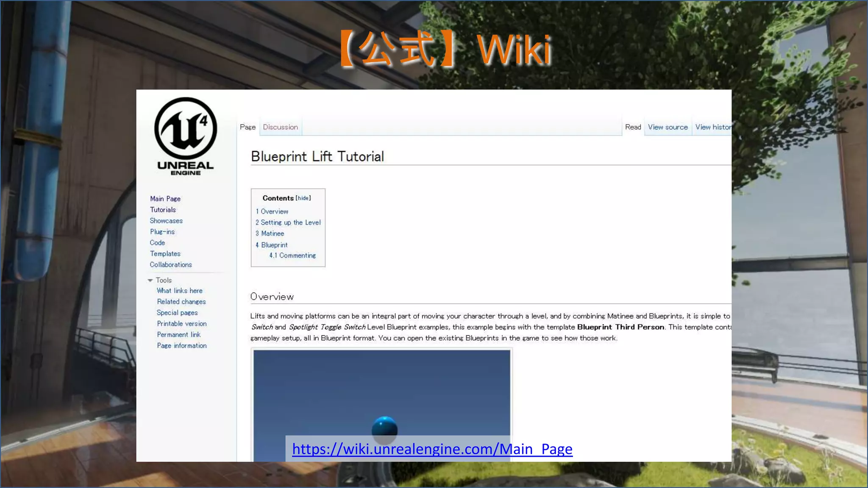
Task: Open Collaborations in sidebar
Action: click(x=171, y=265)
